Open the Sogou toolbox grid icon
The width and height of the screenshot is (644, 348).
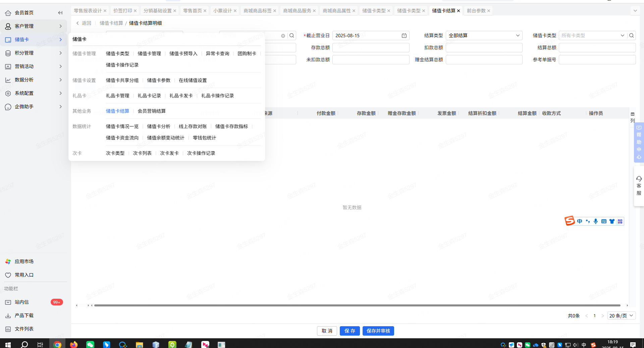click(620, 221)
